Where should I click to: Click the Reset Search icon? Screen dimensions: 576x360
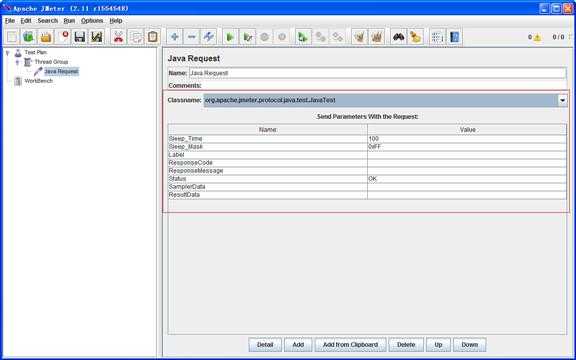tap(415, 37)
